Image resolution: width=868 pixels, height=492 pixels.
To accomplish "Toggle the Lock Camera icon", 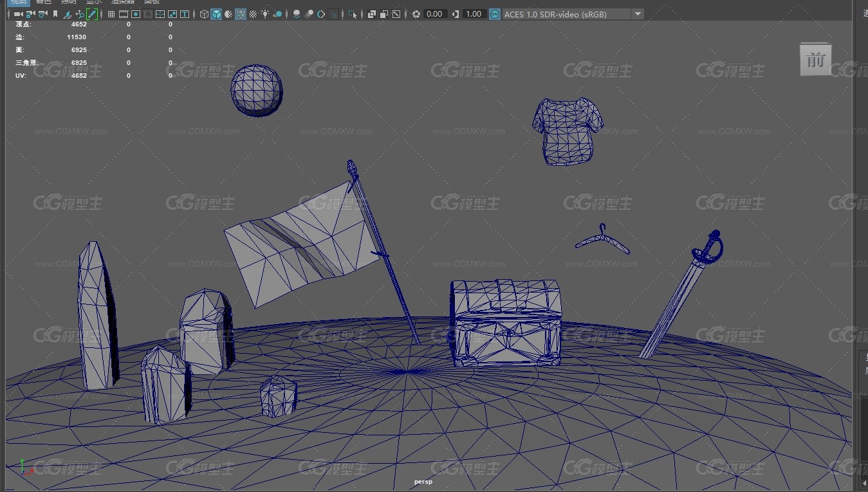I will tap(30, 14).
